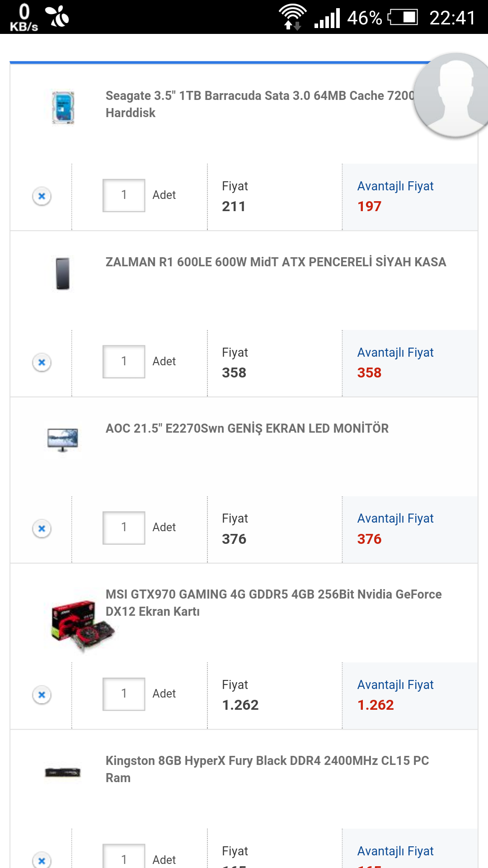The width and height of the screenshot is (488, 868).
Task: Focus the MSI GTX970 quantity box
Action: click(x=124, y=694)
